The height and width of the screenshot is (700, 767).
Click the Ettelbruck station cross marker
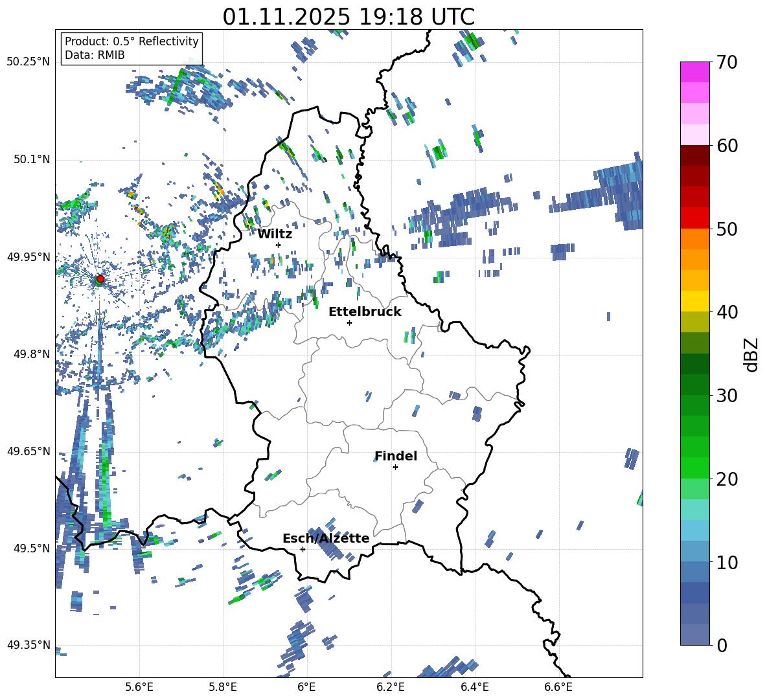[x=349, y=322]
